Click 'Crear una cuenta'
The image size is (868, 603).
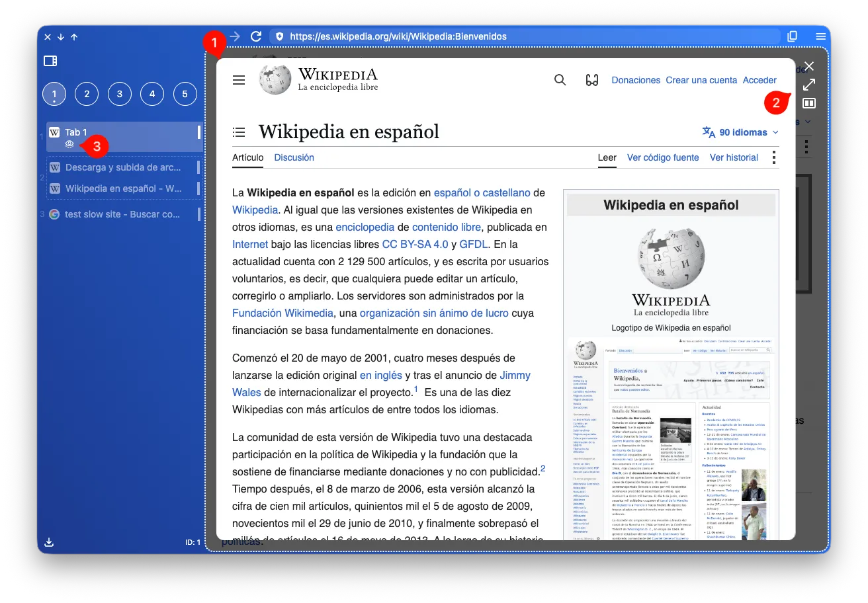coord(701,80)
